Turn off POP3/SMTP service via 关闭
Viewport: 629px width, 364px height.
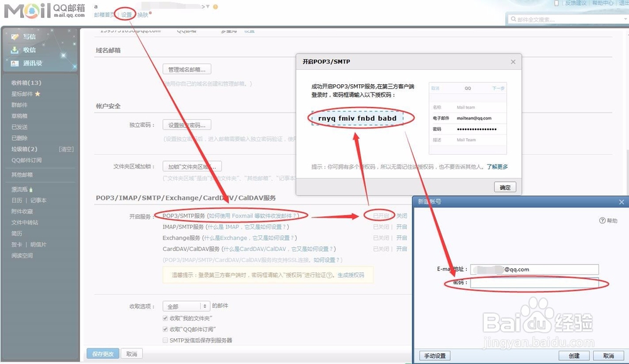(x=401, y=216)
